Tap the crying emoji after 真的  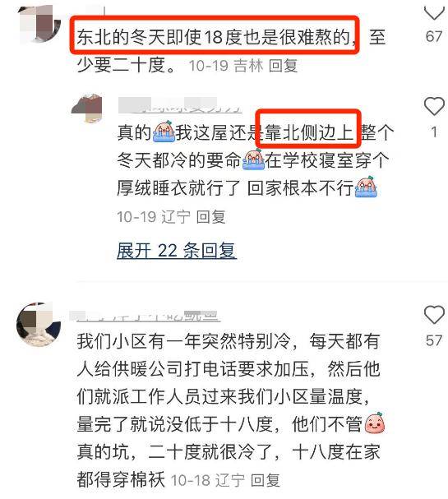pyautogui.click(x=164, y=132)
